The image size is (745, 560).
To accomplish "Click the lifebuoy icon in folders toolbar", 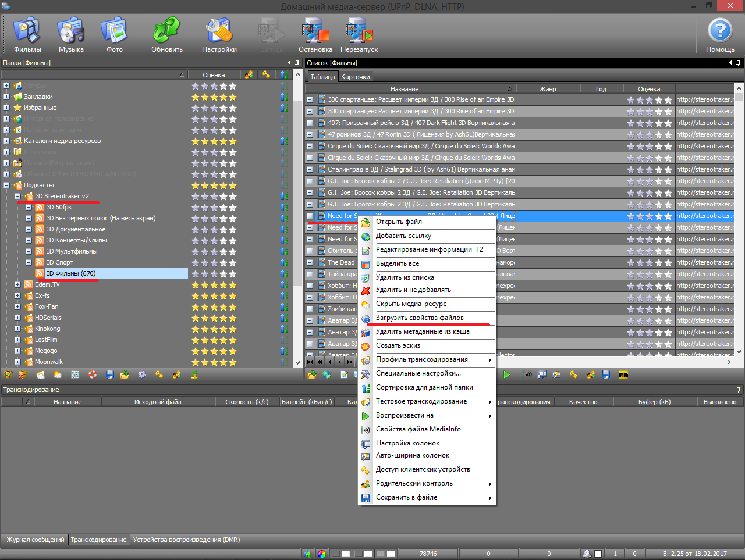I will (93, 375).
